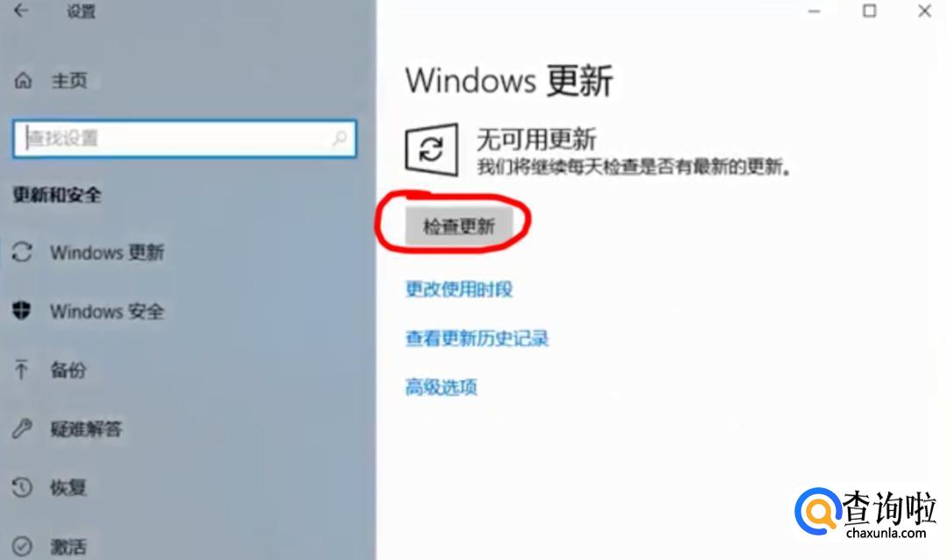Open 查看更新历史记录
Screen dimensions: 947x560
[477, 338]
